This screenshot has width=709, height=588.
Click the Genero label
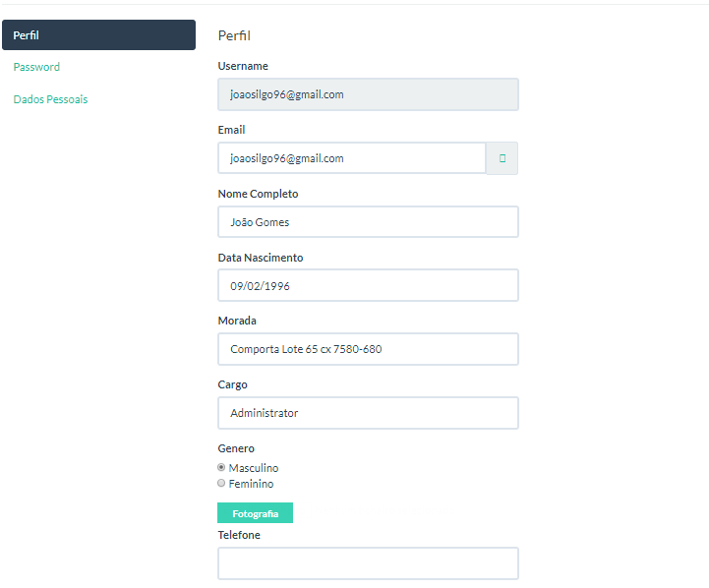coord(236,448)
